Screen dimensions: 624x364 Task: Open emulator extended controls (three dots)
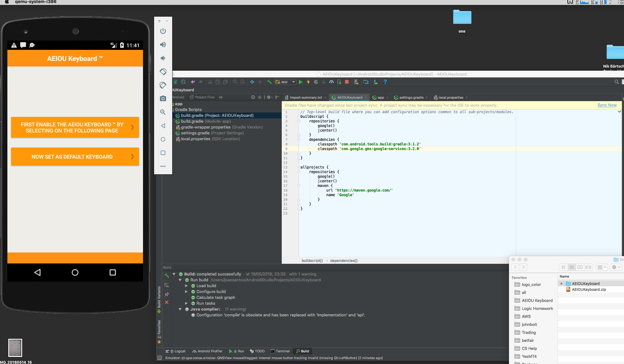(163, 166)
